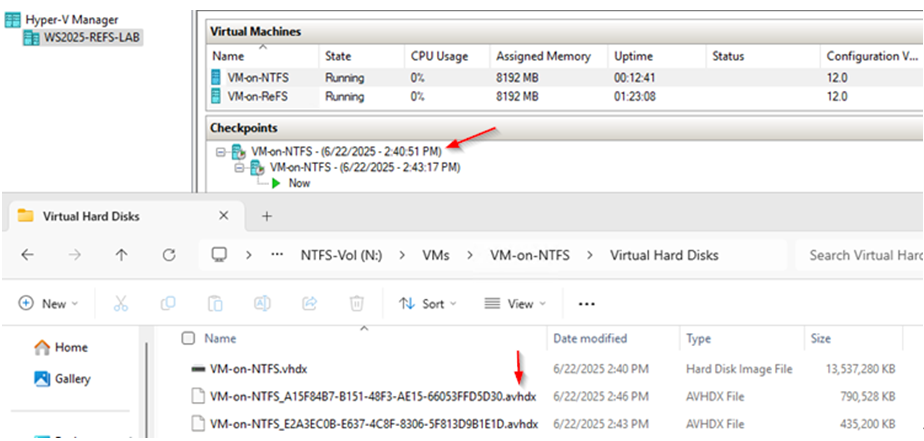Click the Cut scissors icon
The image size is (924, 441).
tap(121, 304)
